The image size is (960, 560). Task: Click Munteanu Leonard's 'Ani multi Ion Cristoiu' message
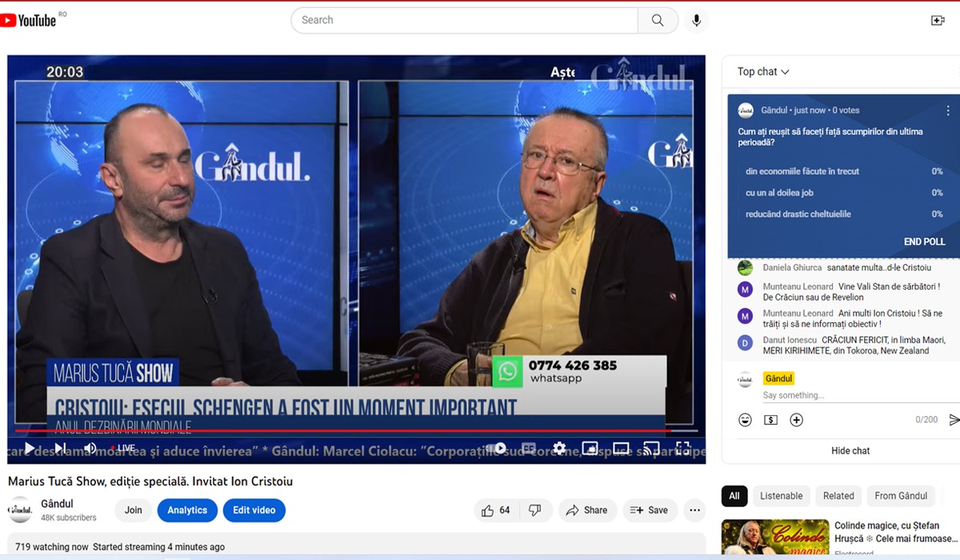853,318
